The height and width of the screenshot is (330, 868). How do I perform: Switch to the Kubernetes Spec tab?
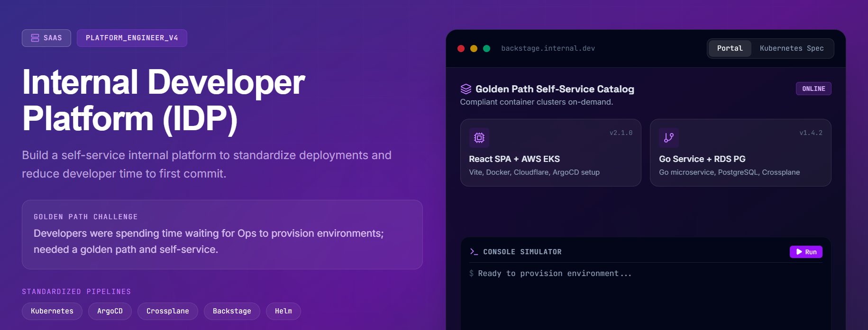(x=792, y=48)
